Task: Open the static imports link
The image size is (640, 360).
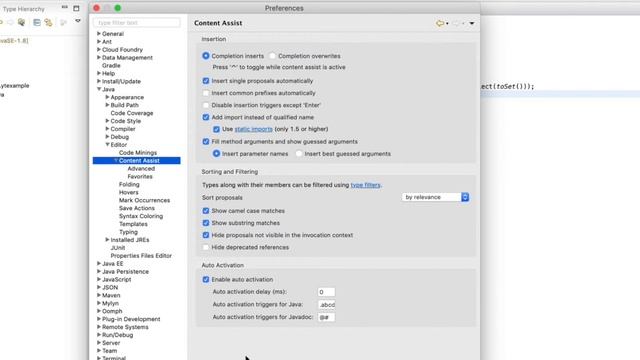Action: tap(253, 129)
